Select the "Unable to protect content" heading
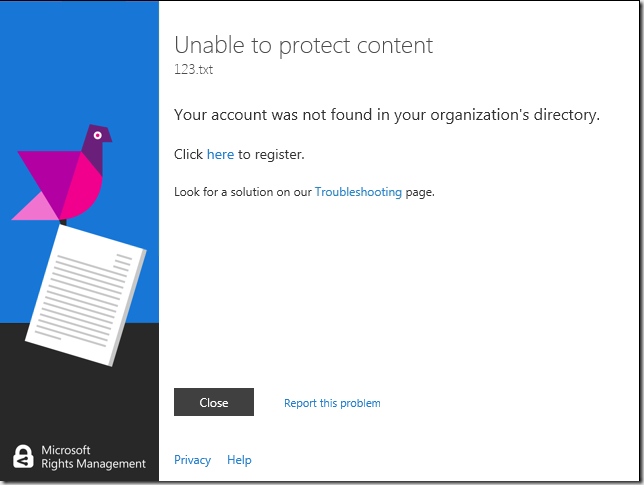 (x=303, y=45)
